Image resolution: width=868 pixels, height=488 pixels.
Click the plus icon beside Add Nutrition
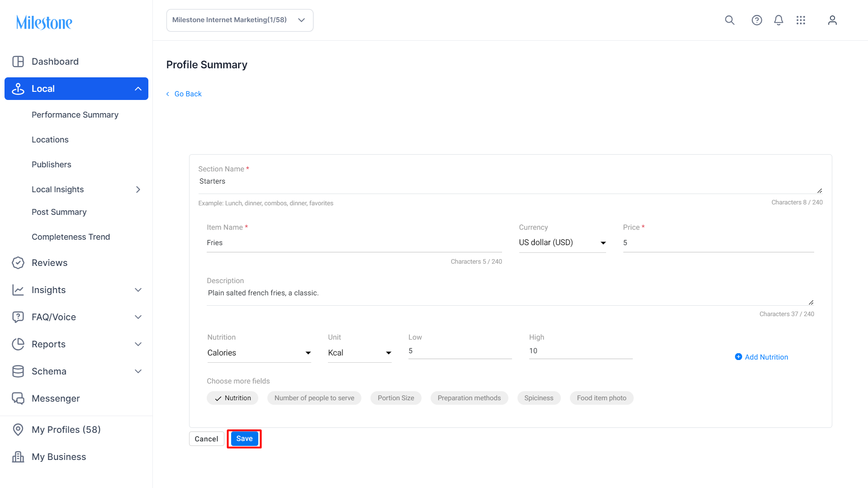pyautogui.click(x=738, y=357)
